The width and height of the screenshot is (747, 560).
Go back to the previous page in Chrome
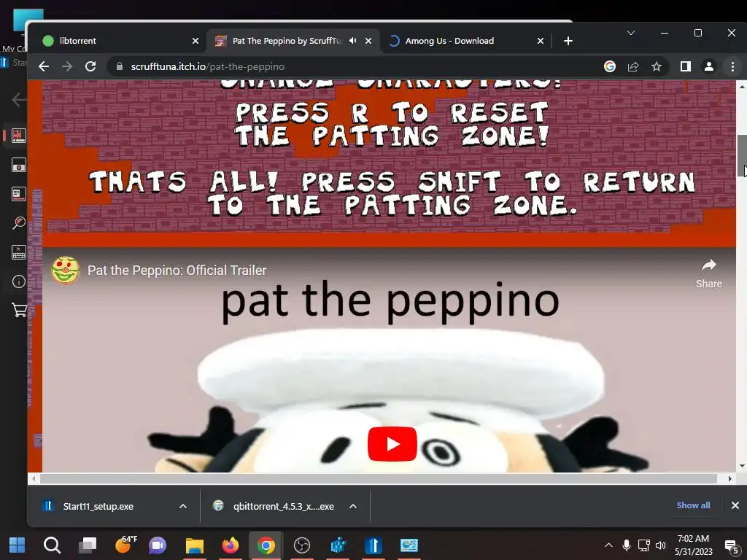click(44, 66)
